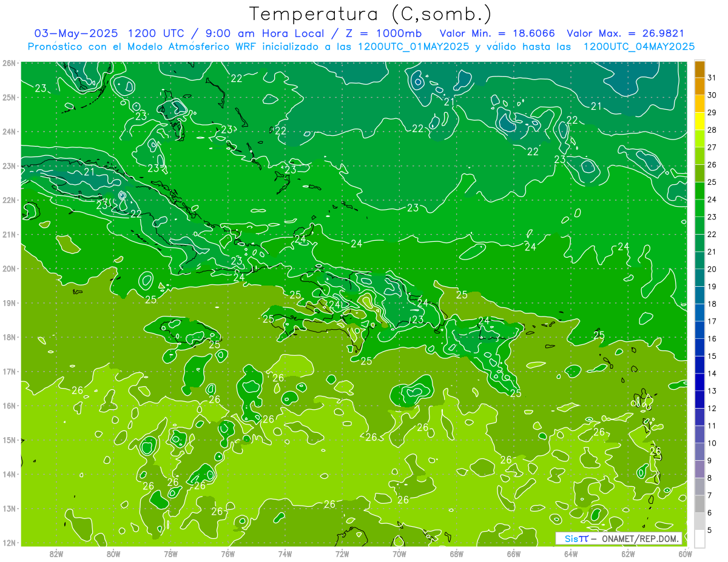Image resolution: width=728 pixels, height=562 pixels.
Task: Select the "1200UTC_01MAY2025" initialization timestamp
Action: pos(413,47)
